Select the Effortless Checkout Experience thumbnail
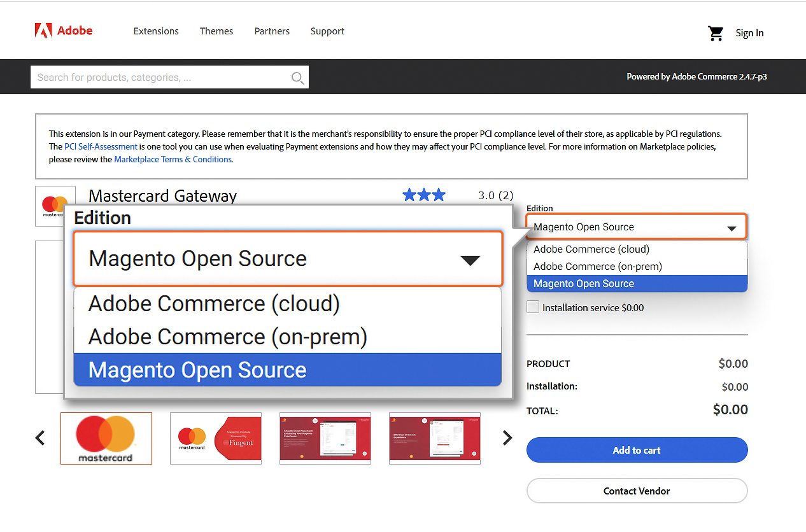This screenshot has width=806, height=532. (x=435, y=438)
